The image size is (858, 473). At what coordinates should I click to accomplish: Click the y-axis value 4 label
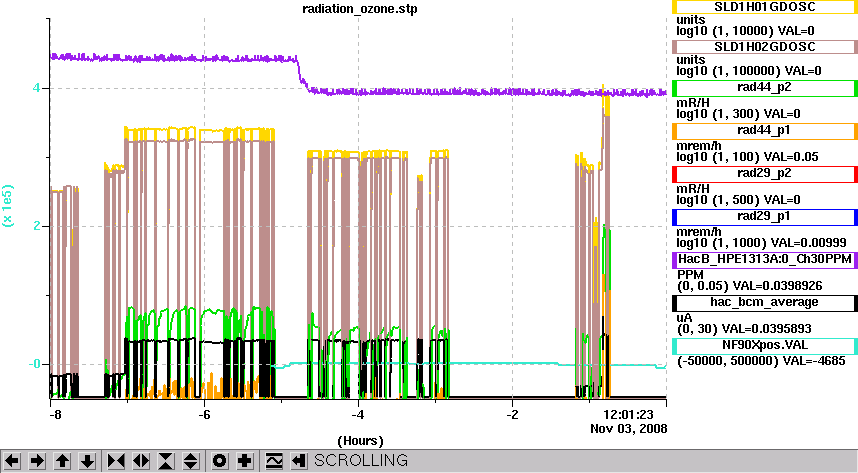pyautogui.click(x=36, y=88)
